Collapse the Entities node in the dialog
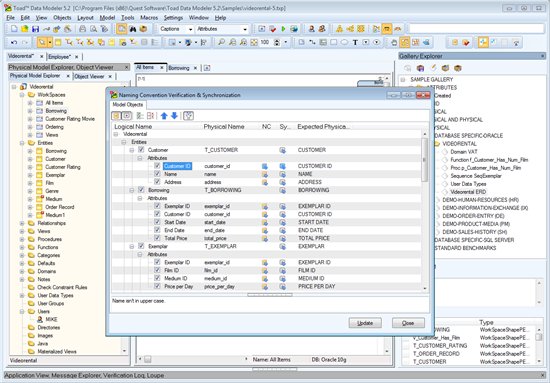The height and width of the screenshot is (383, 550). pyautogui.click(x=124, y=142)
